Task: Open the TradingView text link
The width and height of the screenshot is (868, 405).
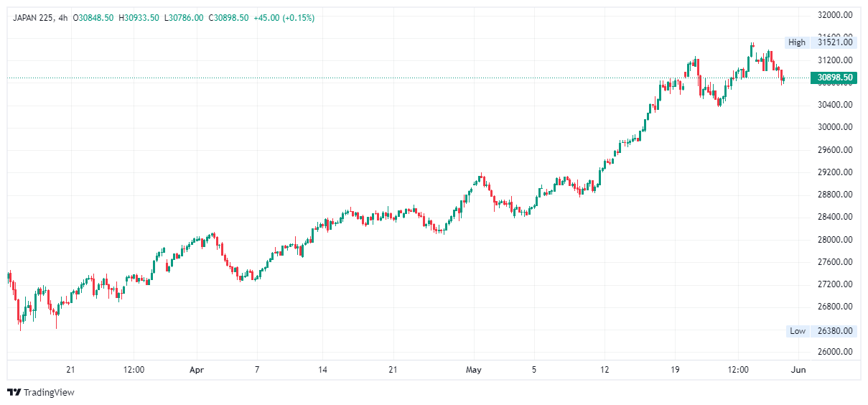Action: (49, 393)
